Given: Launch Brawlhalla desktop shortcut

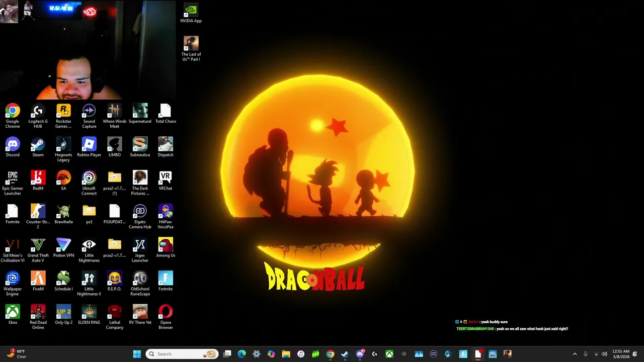Looking at the screenshot, I should [x=63, y=214].
